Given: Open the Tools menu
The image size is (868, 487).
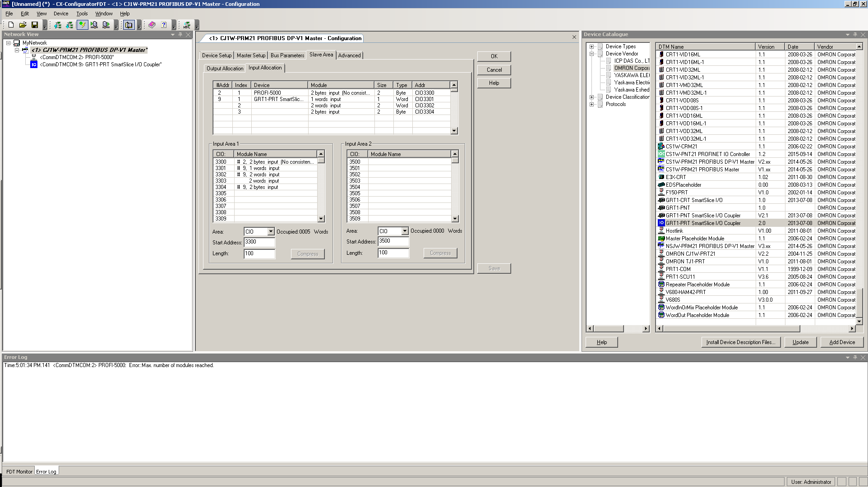Looking at the screenshot, I should pyautogui.click(x=82, y=14).
